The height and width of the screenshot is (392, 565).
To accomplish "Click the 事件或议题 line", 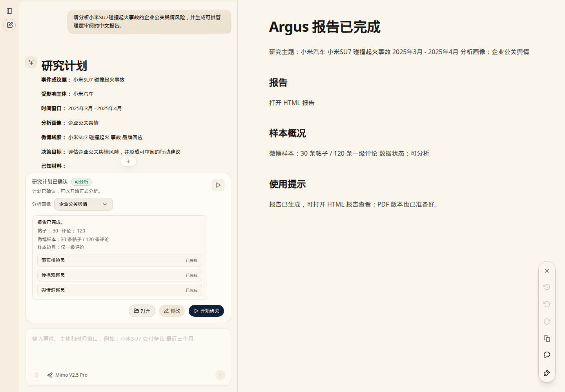I will [x=83, y=80].
